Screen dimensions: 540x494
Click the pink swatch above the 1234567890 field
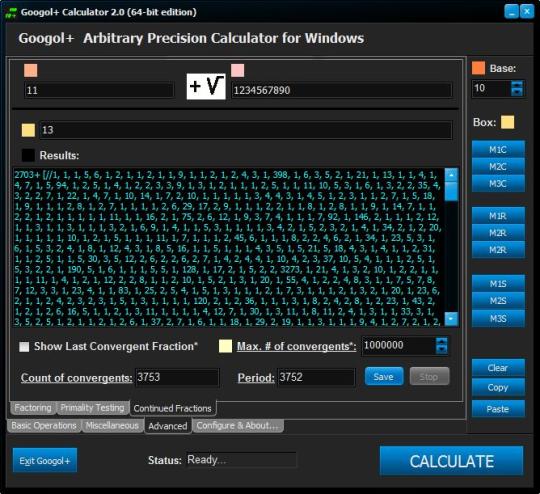[238, 70]
